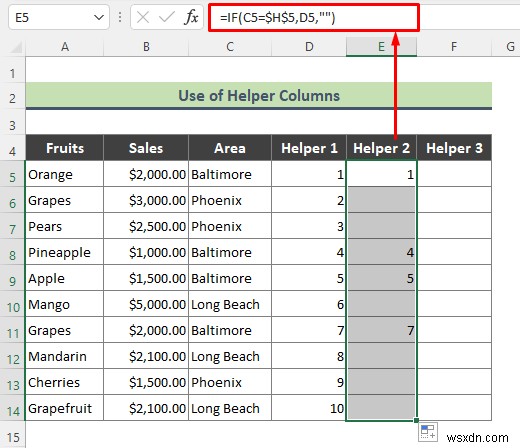Select column D header
The image size is (520, 448).
(x=309, y=47)
